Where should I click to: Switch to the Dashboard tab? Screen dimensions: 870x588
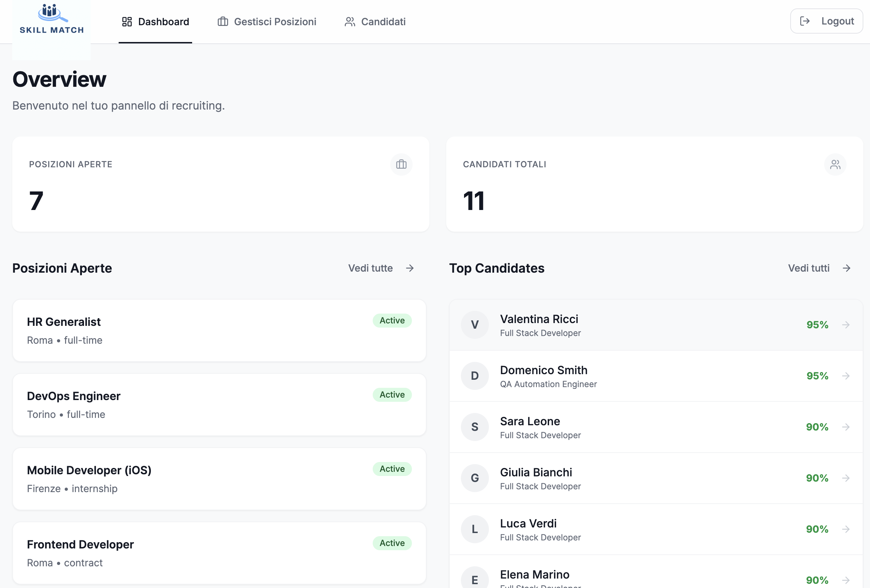155,22
